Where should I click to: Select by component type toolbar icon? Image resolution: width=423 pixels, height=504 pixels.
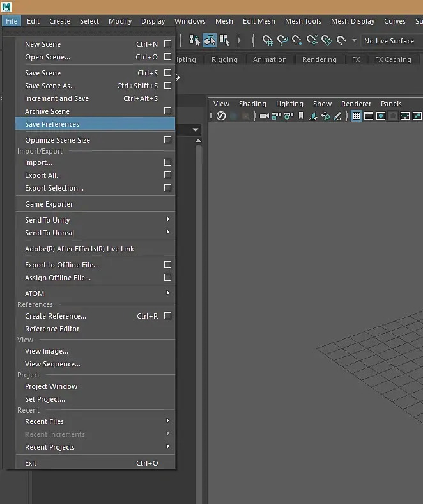tap(224, 40)
